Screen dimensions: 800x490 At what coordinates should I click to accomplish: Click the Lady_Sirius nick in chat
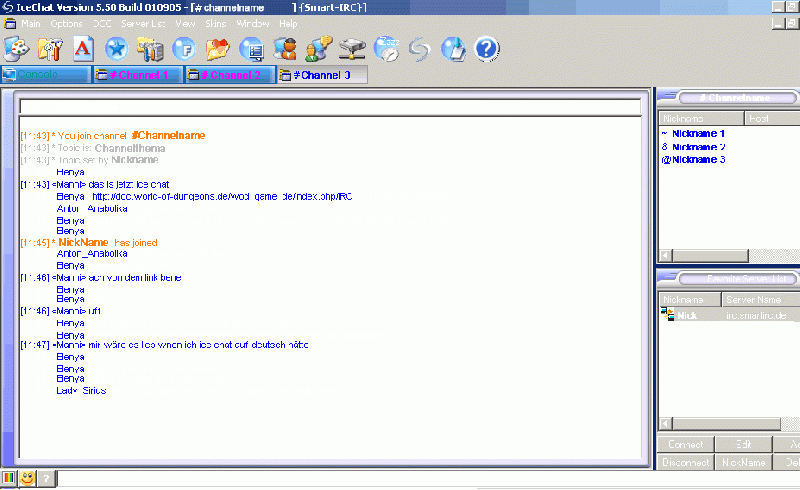pos(81,390)
